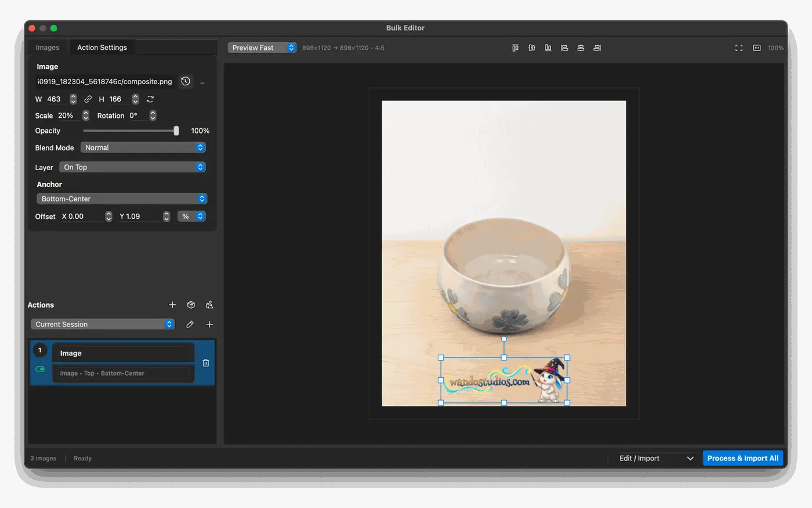Image resolution: width=812 pixels, height=508 pixels.
Task: Click the Offset X value 0.00
Action: [76, 216]
